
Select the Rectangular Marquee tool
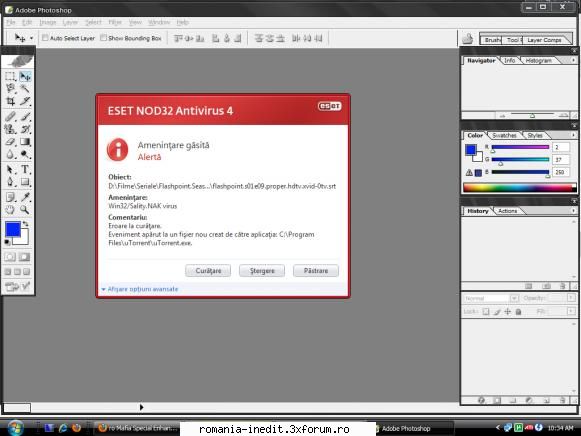(10, 77)
